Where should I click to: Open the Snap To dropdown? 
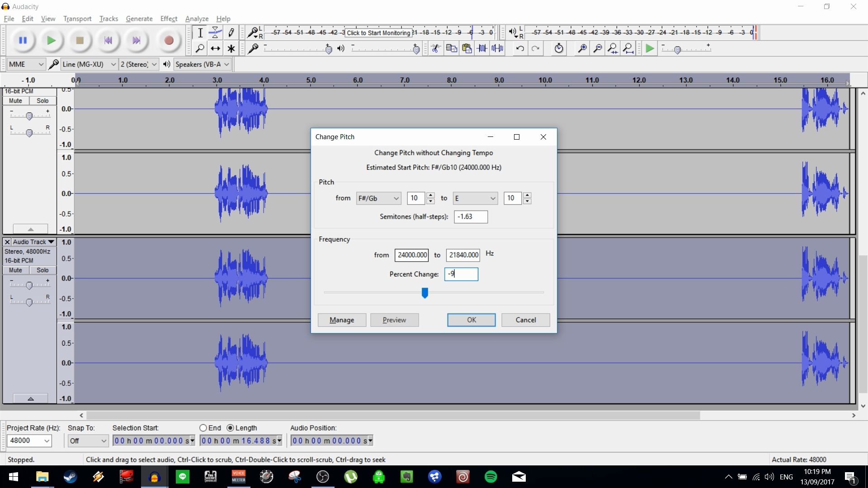pyautogui.click(x=87, y=441)
